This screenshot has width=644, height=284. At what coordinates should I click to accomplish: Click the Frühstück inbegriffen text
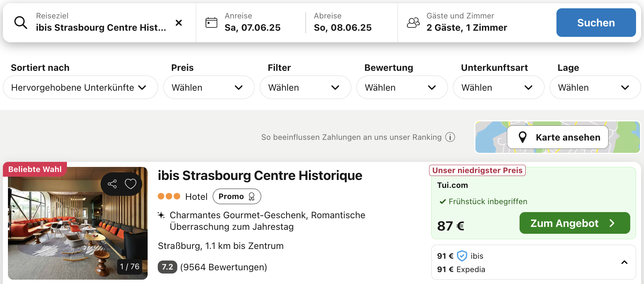point(488,201)
